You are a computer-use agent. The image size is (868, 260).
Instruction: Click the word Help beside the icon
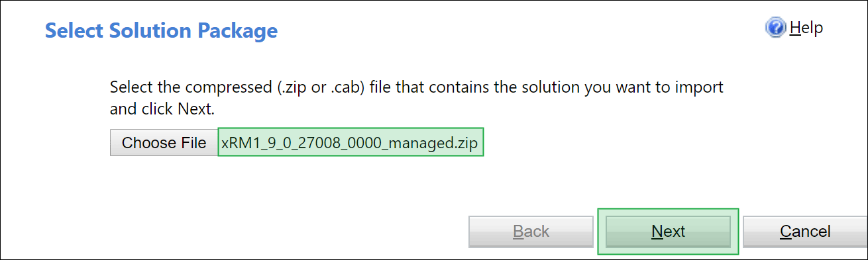(x=806, y=28)
